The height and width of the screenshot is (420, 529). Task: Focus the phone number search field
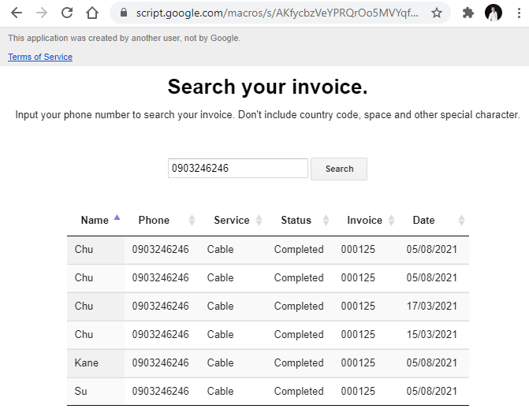coord(237,168)
